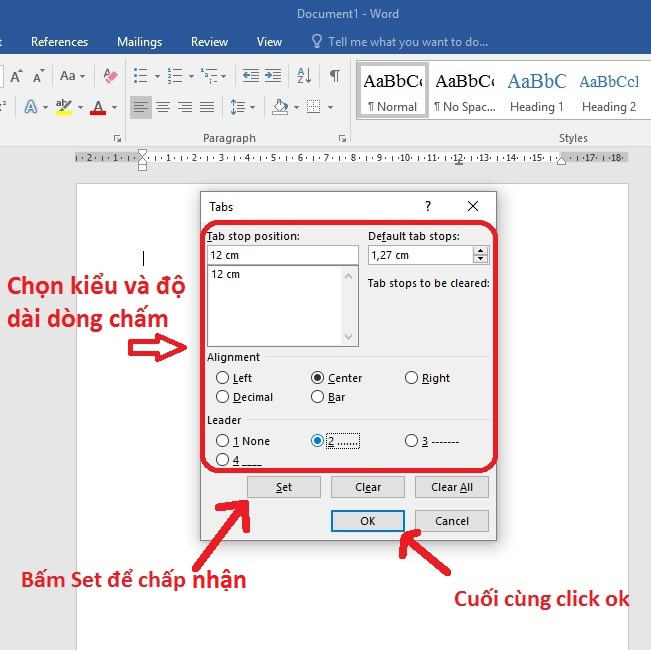Open the Review ribbon tab
Image resolution: width=651 pixels, height=650 pixels.
point(209,42)
